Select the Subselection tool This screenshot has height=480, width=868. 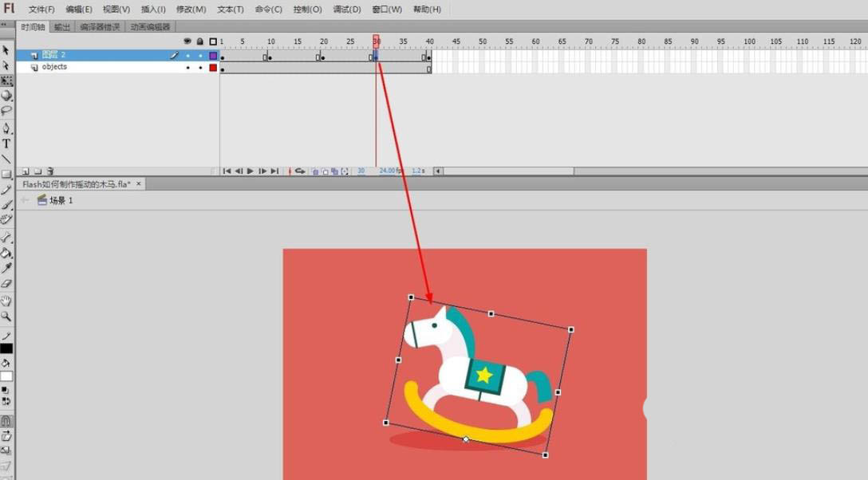[6, 66]
